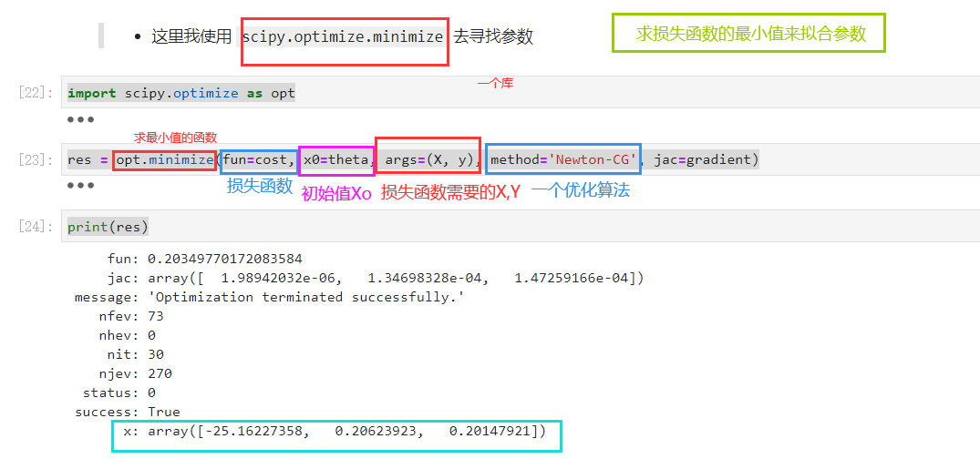Select the cell prompt [23]:

click(36, 160)
